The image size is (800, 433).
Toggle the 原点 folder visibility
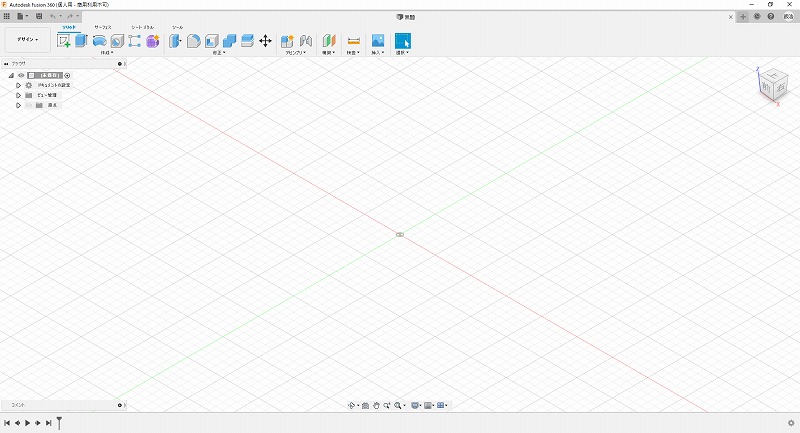click(x=29, y=105)
